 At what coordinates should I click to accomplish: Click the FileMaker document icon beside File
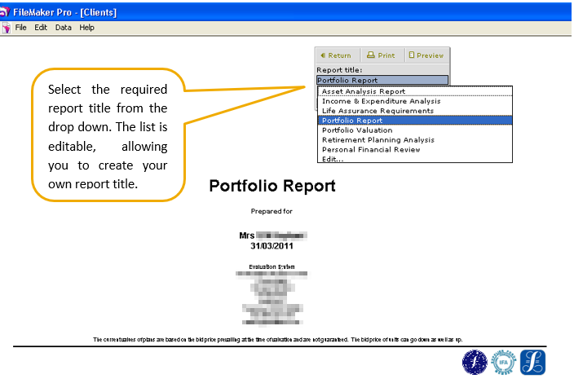(7, 28)
